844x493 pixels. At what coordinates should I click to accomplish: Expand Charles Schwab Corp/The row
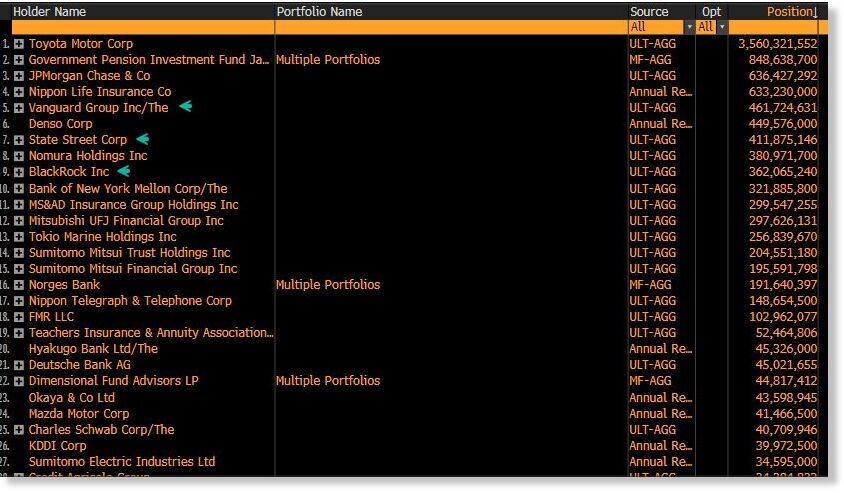(x=19, y=430)
